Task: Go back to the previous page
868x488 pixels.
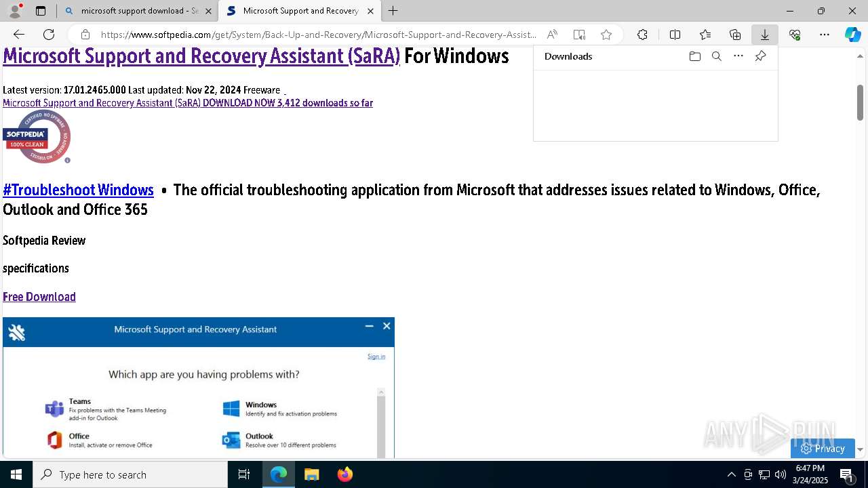Action: (x=19, y=35)
